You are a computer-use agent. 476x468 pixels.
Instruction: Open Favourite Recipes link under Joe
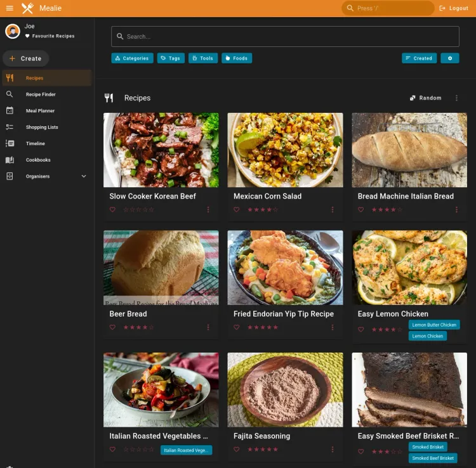[x=50, y=36]
